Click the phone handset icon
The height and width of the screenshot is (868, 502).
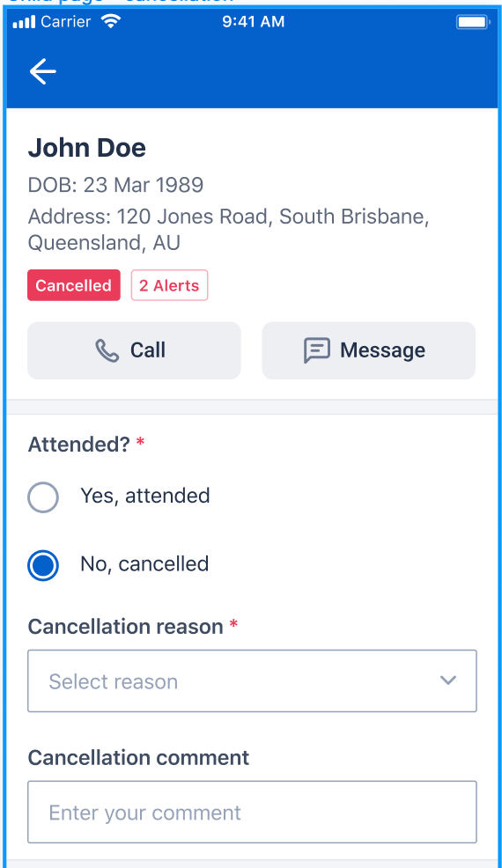pyautogui.click(x=107, y=350)
